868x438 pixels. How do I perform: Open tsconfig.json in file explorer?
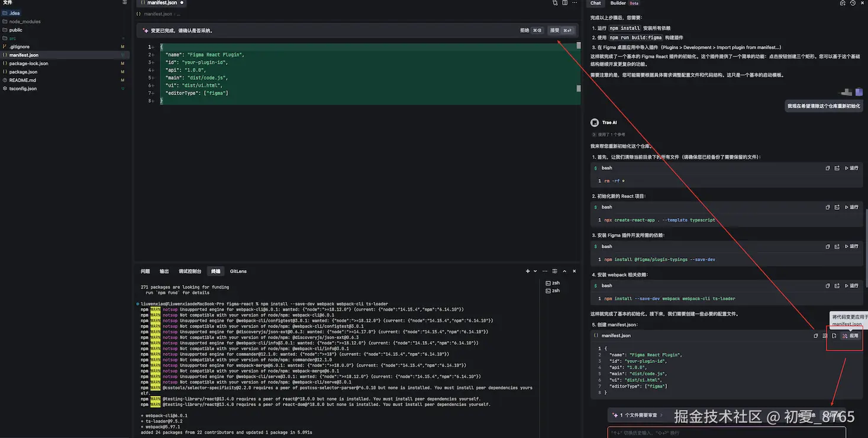coord(65,89)
